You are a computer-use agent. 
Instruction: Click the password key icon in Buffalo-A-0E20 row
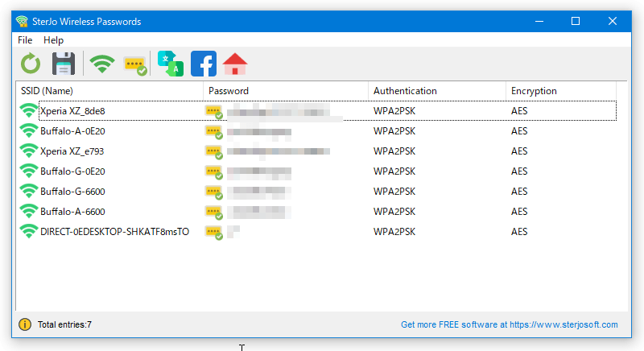[x=214, y=132]
